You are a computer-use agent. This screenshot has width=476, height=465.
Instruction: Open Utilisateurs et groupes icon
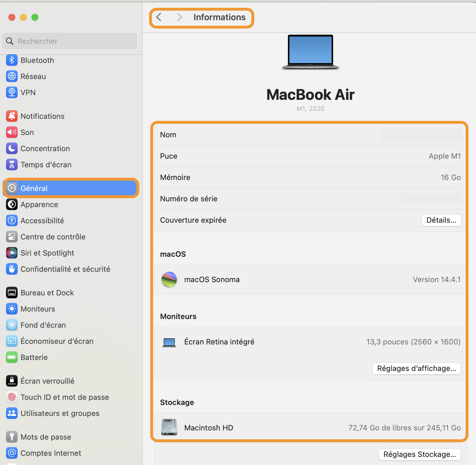(12, 413)
